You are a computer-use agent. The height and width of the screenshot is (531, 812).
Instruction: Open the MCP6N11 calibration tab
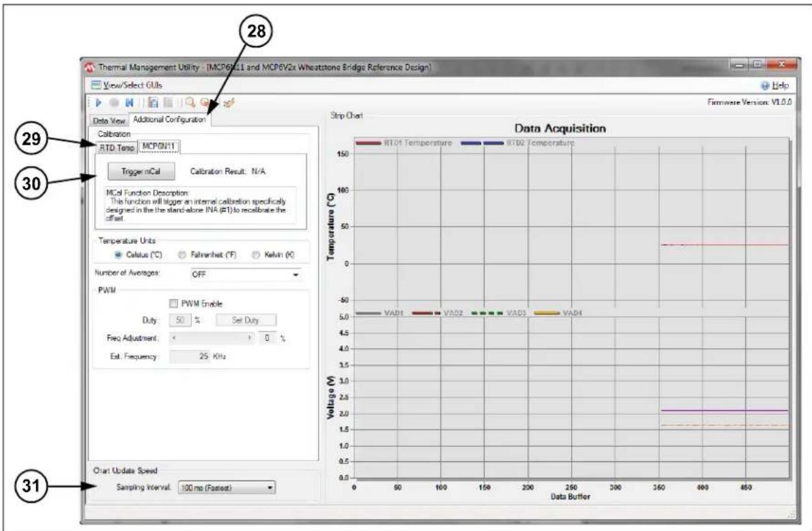[x=158, y=147]
